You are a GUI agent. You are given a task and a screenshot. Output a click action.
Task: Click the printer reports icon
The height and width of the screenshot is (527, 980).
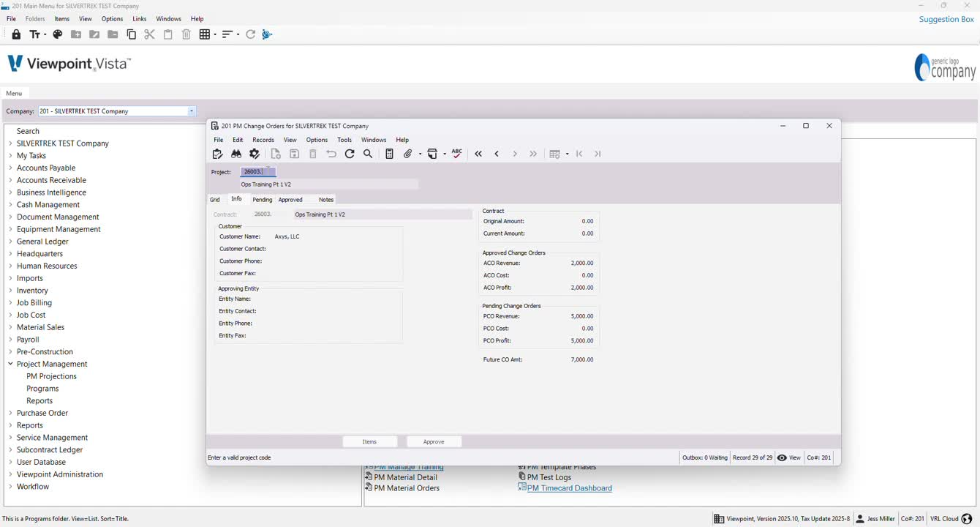(433, 154)
